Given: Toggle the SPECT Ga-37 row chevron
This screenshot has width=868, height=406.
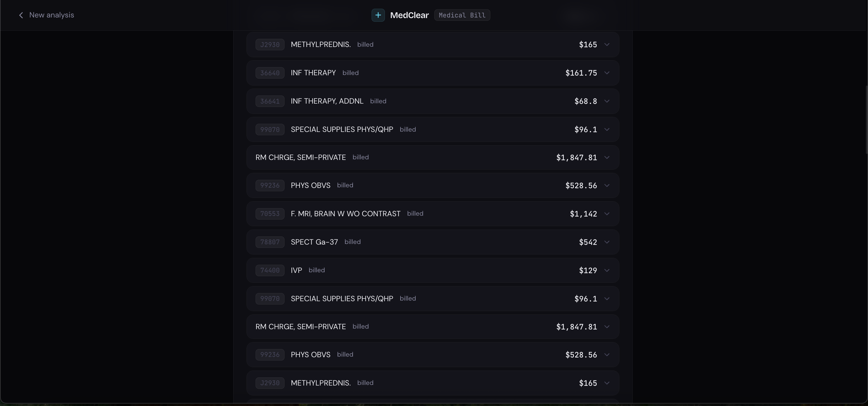Looking at the screenshot, I should (x=606, y=242).
